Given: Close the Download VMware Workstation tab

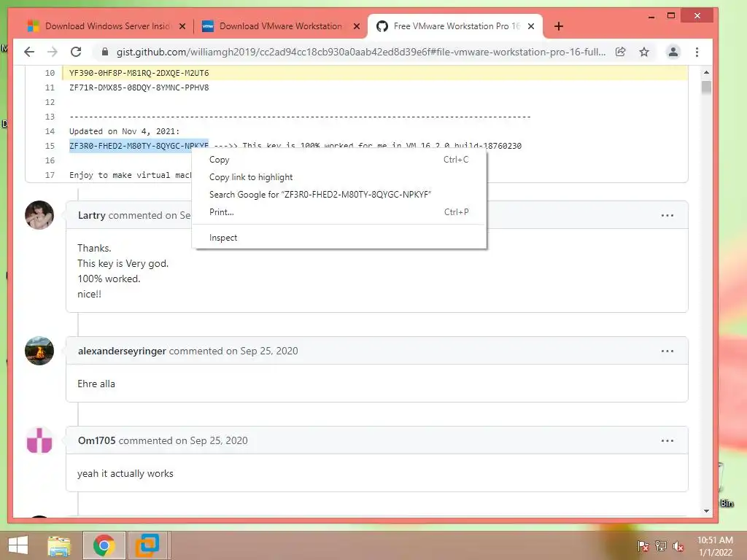Looking at the screenshot, I should [x=356, y=26].
